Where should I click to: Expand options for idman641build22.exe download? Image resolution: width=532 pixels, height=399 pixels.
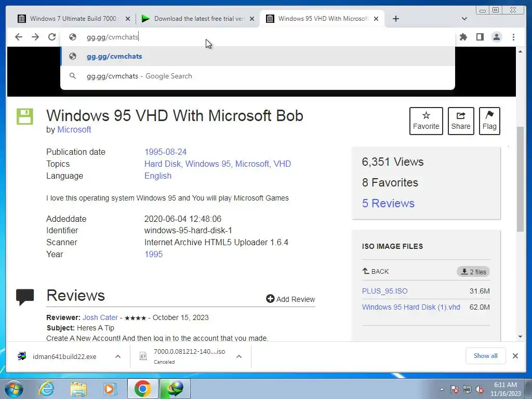point(118,356)
